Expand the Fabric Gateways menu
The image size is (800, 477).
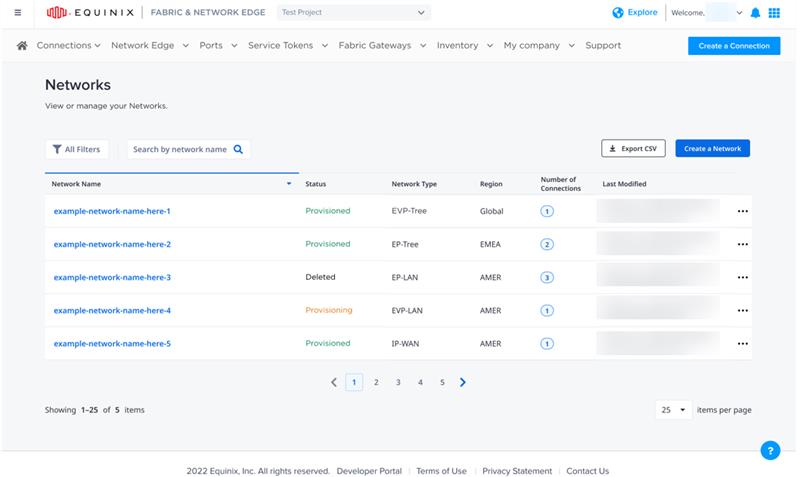pyautogui.click(x=382, y=45)
